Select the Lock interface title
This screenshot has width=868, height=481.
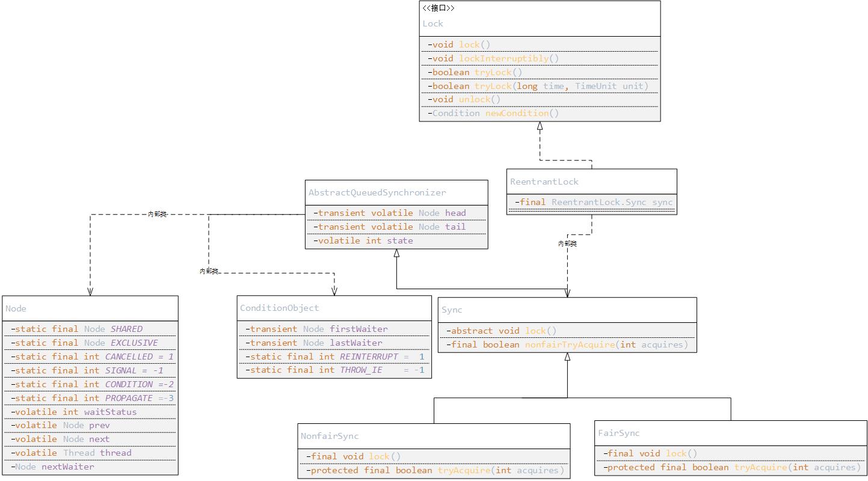(432, 23)
